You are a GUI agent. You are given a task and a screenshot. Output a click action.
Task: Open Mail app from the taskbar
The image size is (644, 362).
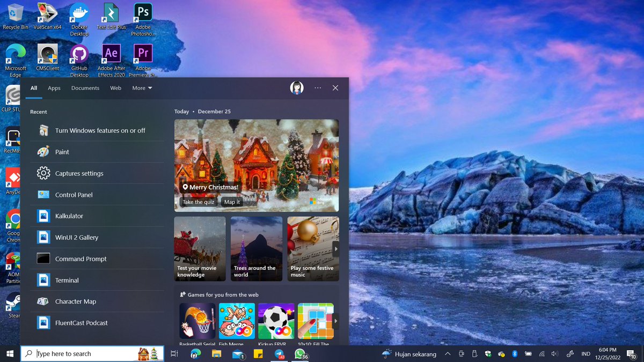click(x=238, y=354)
